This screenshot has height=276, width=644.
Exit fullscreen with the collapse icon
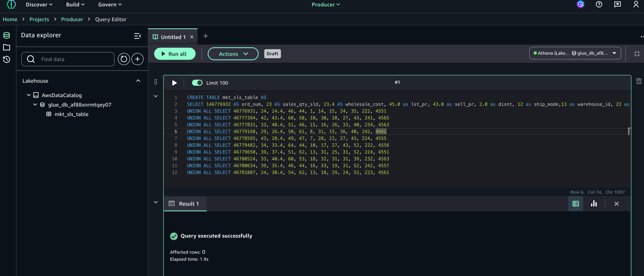click(637, 53)
